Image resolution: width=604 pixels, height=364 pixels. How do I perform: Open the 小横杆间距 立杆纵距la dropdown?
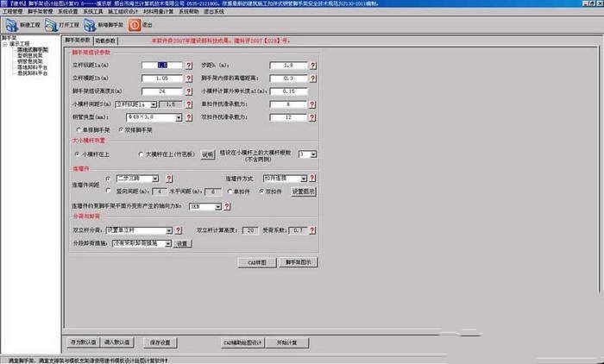click(x=154, y=104)
